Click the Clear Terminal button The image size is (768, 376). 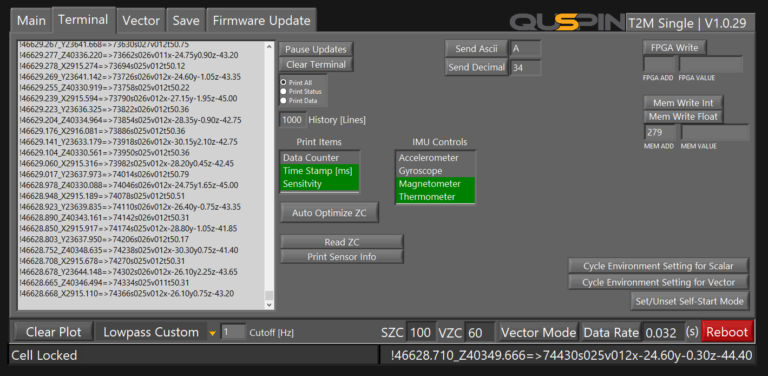pyautogui.click(x=316, y=64)
